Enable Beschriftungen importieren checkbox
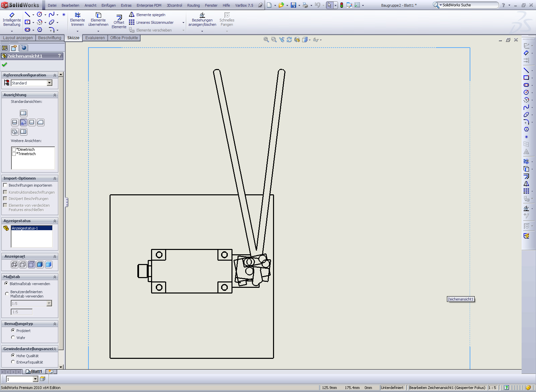The height and width of the screenshot is (392, 536). [x=5, y=185]
